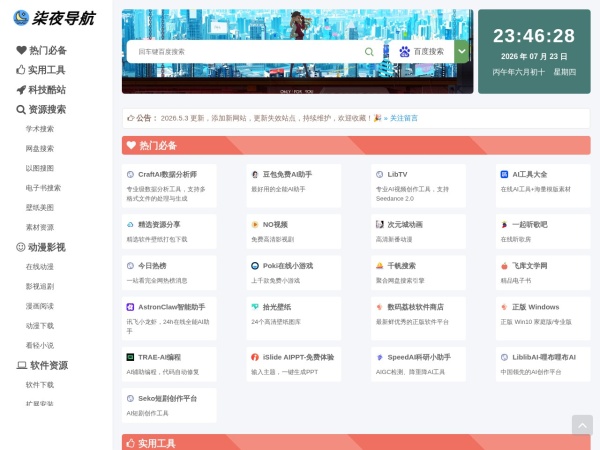Click the CraftAI数据分析师 card icon
Viewport: 600px width, 450px height.
(130, 174)
